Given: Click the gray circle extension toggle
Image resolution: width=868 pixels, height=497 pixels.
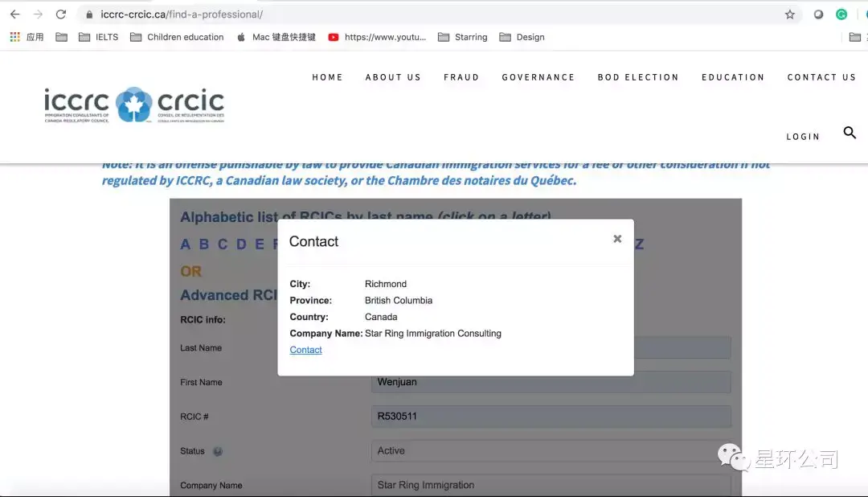Looking at the screenshot, I should [818, 14].
